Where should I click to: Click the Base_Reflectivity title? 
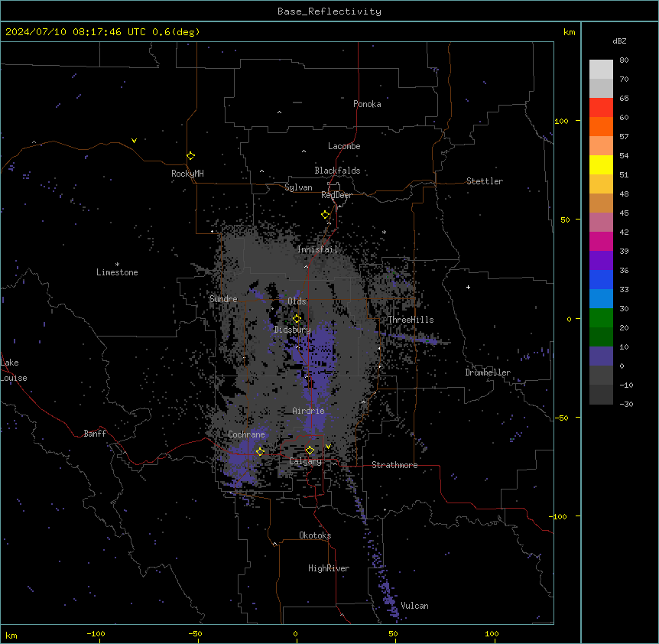click(329, 11)
